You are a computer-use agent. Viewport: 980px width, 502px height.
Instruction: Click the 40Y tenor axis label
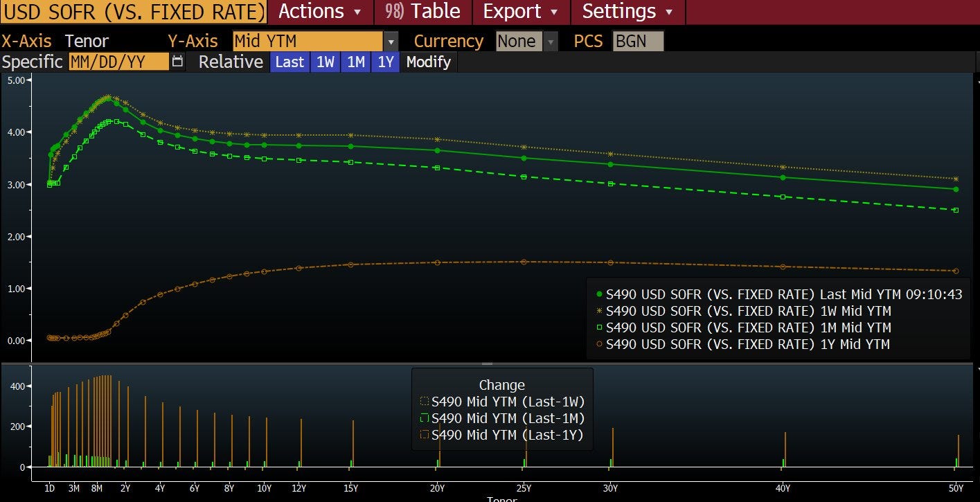tap(783, 488)
